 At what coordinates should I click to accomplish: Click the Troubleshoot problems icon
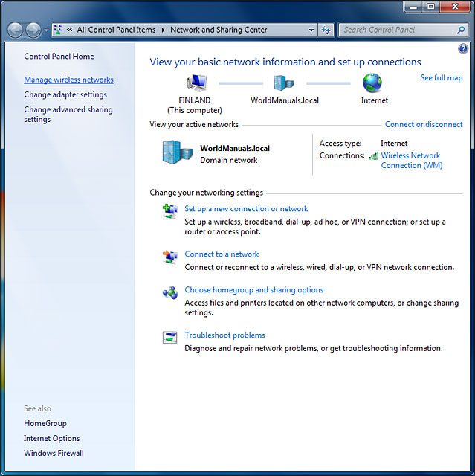pos(170,338)
